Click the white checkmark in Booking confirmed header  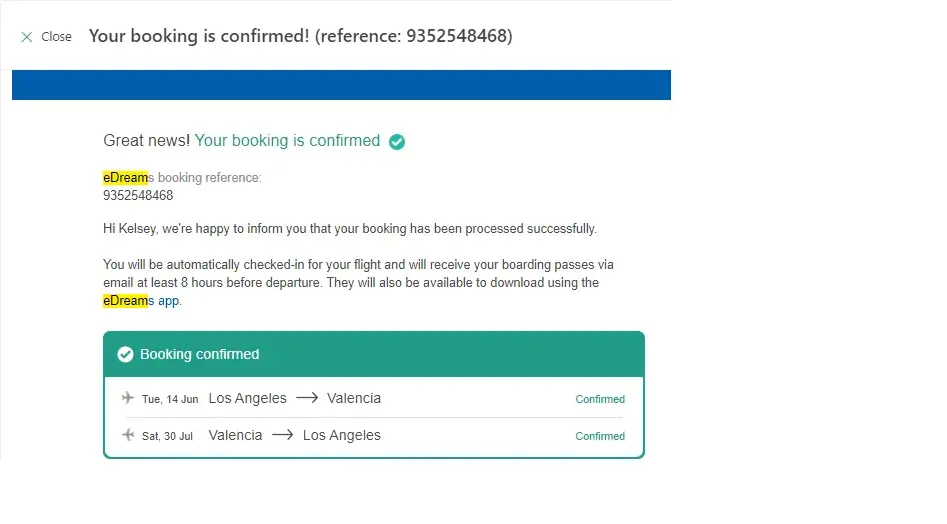tap(125, 354)
